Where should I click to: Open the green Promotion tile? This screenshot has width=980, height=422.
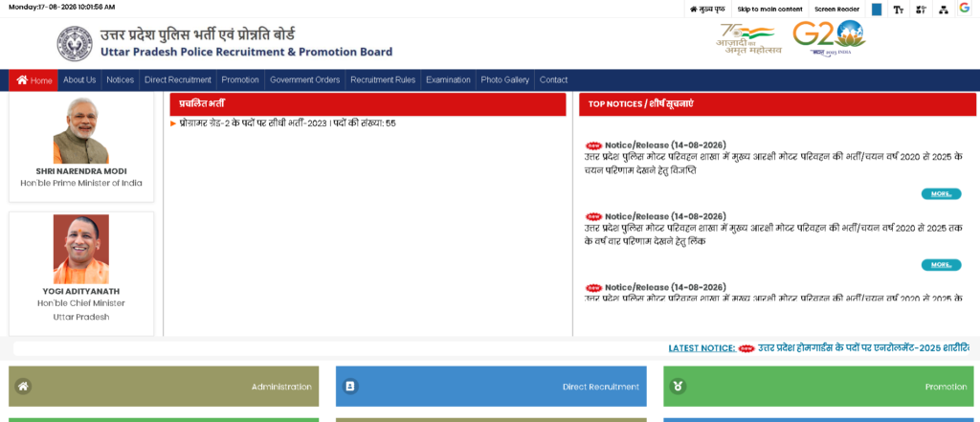[818, 387]
